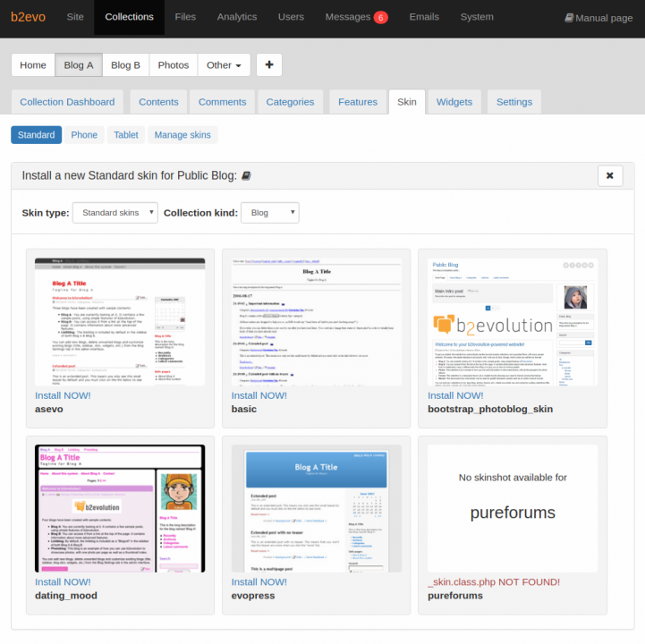Open the Skin type dropdown
The width and height of the screenshot is (645, 644).
(115, 213)
